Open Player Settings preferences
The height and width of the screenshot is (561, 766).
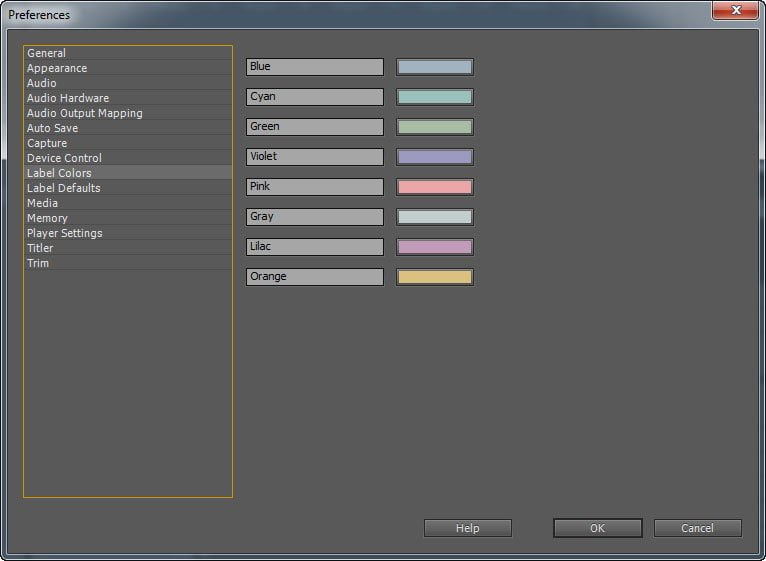[x=128, y=233]
